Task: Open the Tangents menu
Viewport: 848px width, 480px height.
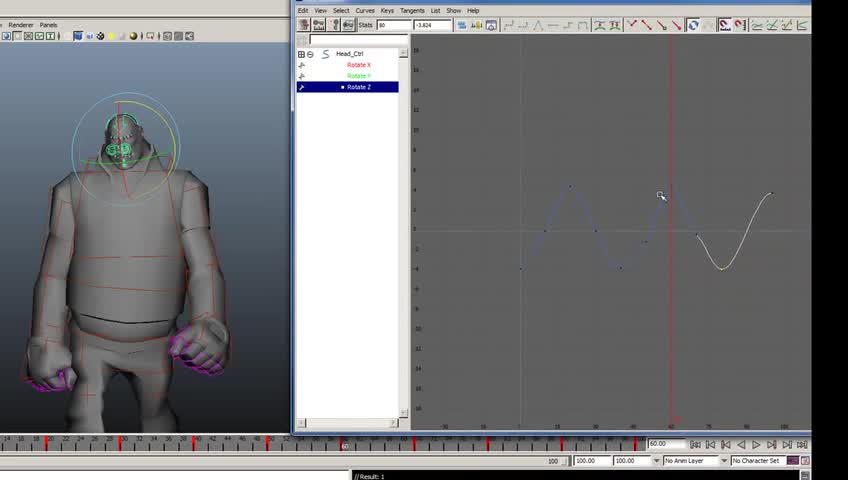Action: 412,11
